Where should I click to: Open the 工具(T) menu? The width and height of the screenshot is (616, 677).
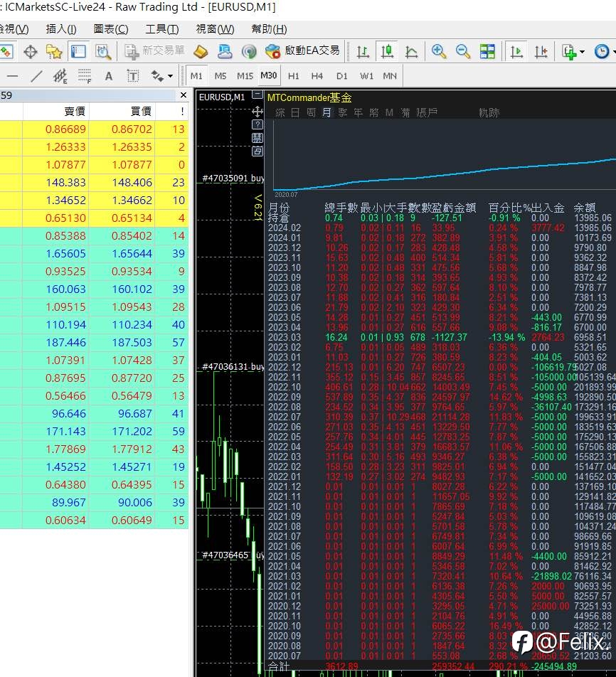tap(162, 29)
